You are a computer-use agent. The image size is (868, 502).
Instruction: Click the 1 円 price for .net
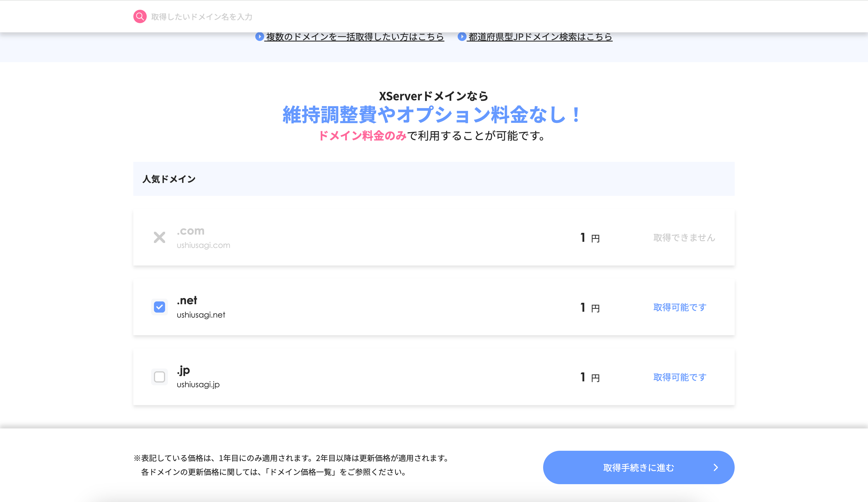590,308
